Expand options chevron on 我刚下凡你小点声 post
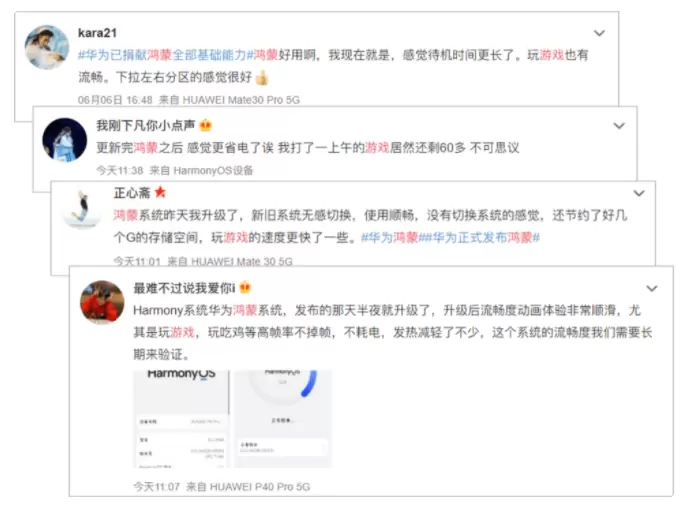 coord(619,126)
